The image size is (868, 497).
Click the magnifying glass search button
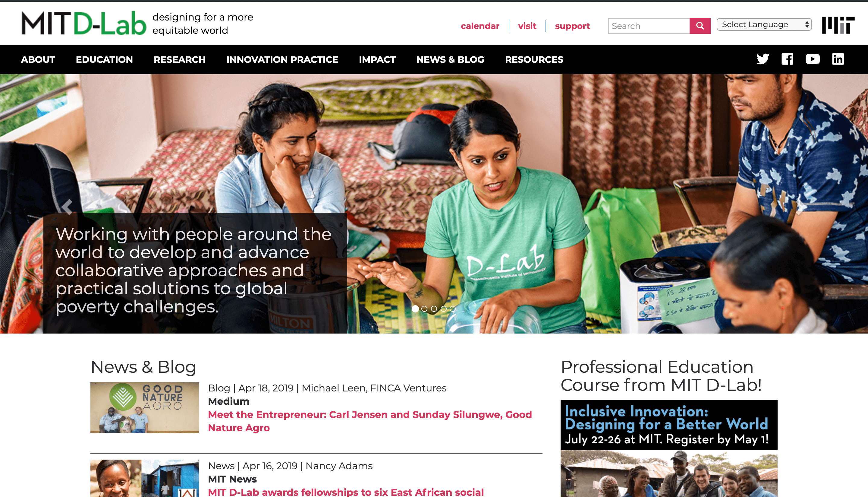(x=700, y=26)
